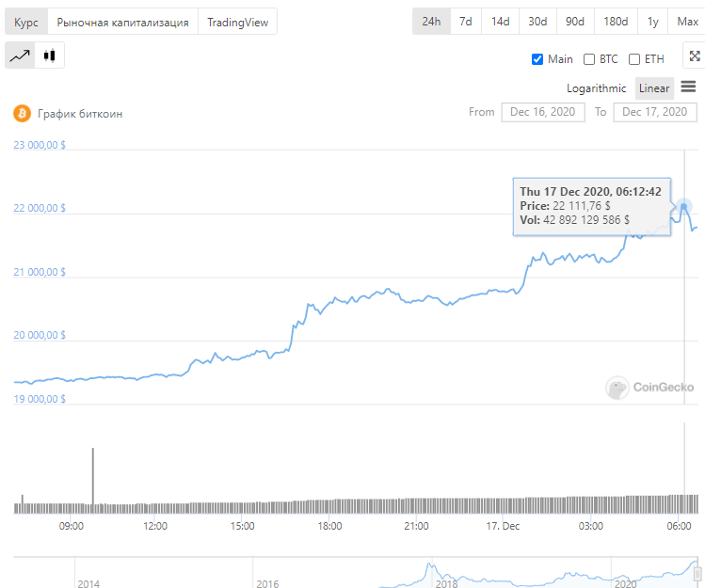The image size is (705, 588).
Task: Click the 22 000,00 $ axis label
Action: click(x=40, y=208)
